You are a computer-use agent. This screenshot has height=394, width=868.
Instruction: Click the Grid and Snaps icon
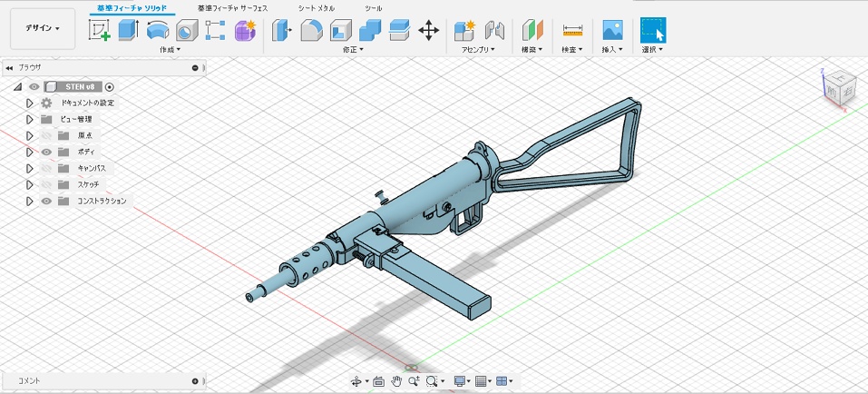click(481, 381)
